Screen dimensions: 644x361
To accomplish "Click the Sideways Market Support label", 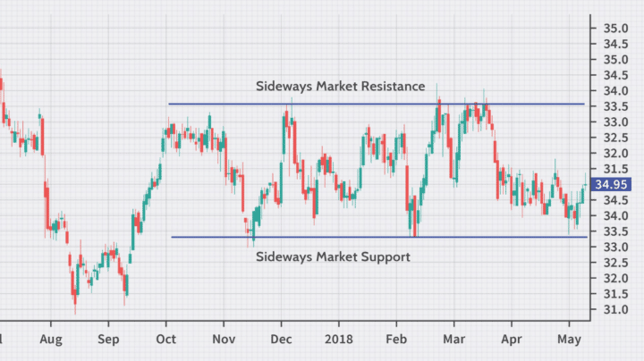I will 333,256.
